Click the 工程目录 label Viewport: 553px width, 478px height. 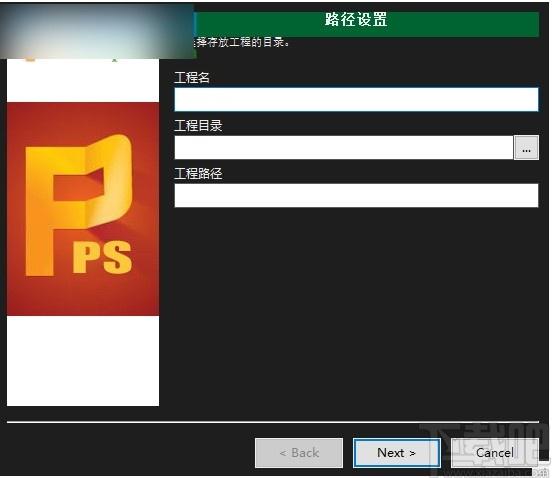(x=198, y=126)
